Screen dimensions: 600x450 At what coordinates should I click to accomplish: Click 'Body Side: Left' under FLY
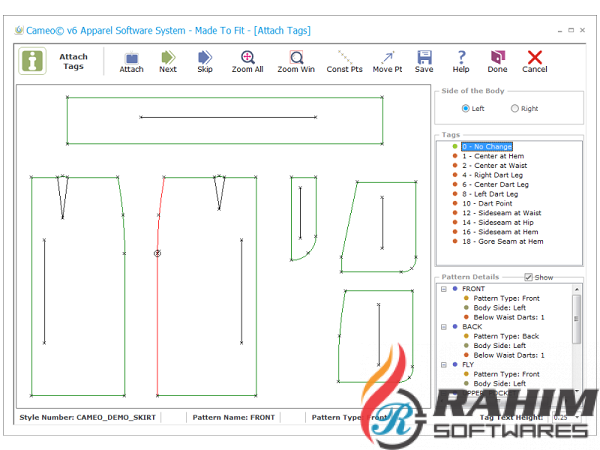[500, 383]
